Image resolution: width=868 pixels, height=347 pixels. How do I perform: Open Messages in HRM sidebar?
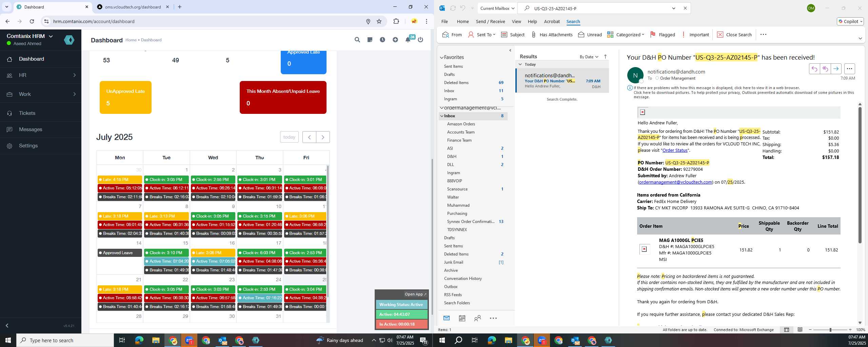[41, 129]
